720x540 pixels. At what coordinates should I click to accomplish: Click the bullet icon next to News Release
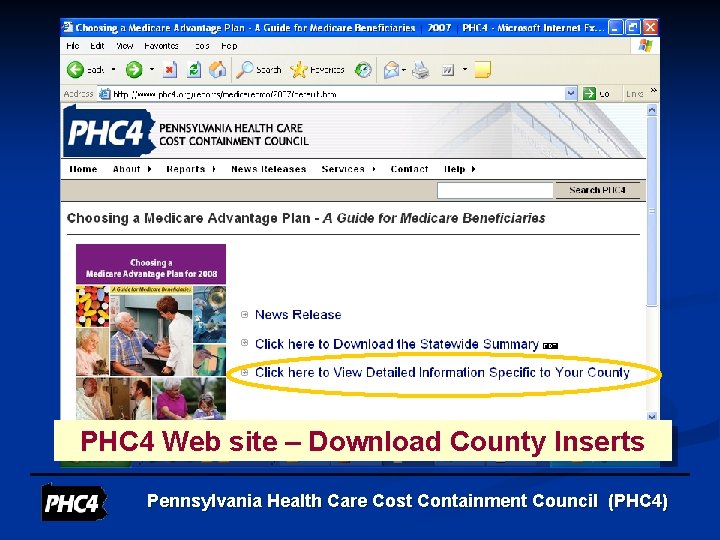tap(245, 314)
